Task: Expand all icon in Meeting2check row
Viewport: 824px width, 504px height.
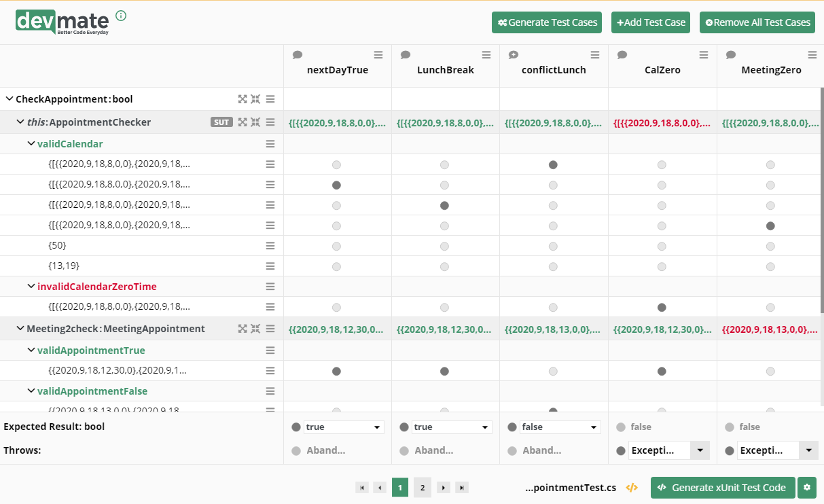Action: [243, 329]
